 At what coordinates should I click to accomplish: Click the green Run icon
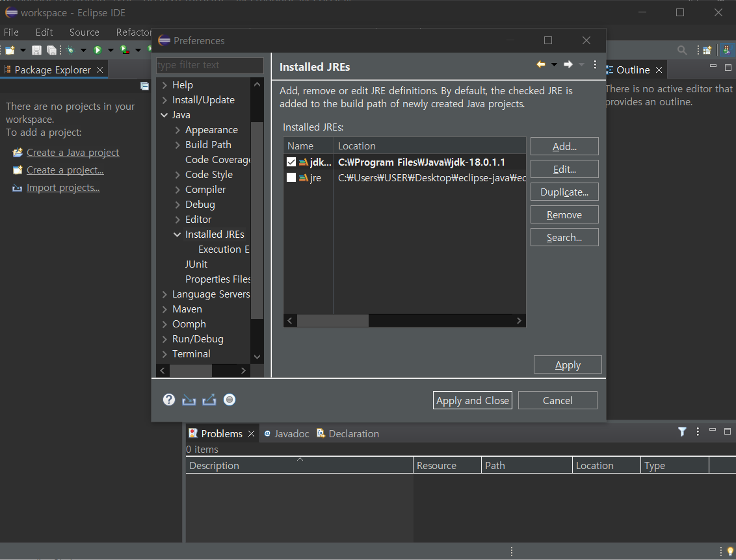coord(98,50)
